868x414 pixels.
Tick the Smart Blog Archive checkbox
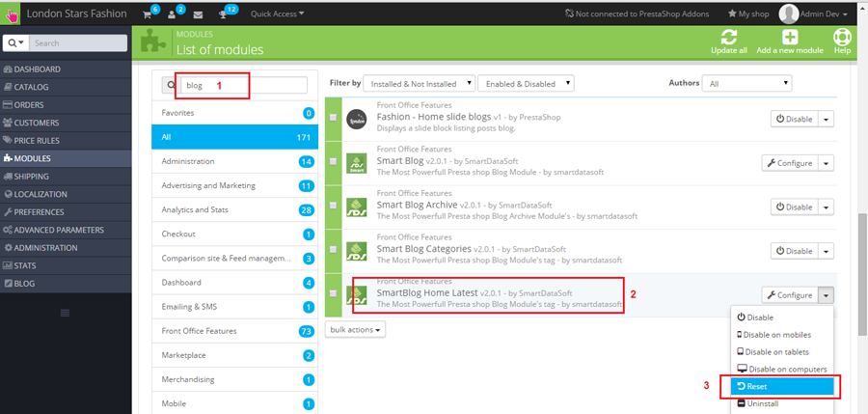tap(333, 205)
